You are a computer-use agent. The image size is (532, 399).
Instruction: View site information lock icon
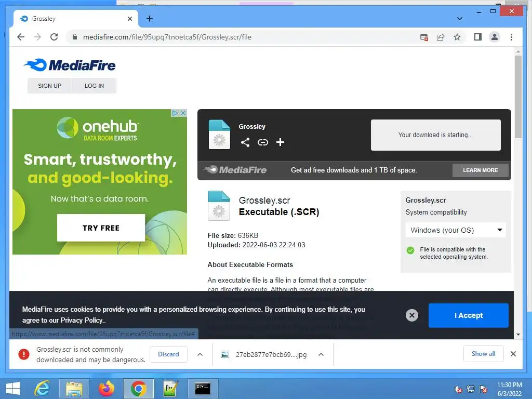[75, 37]
